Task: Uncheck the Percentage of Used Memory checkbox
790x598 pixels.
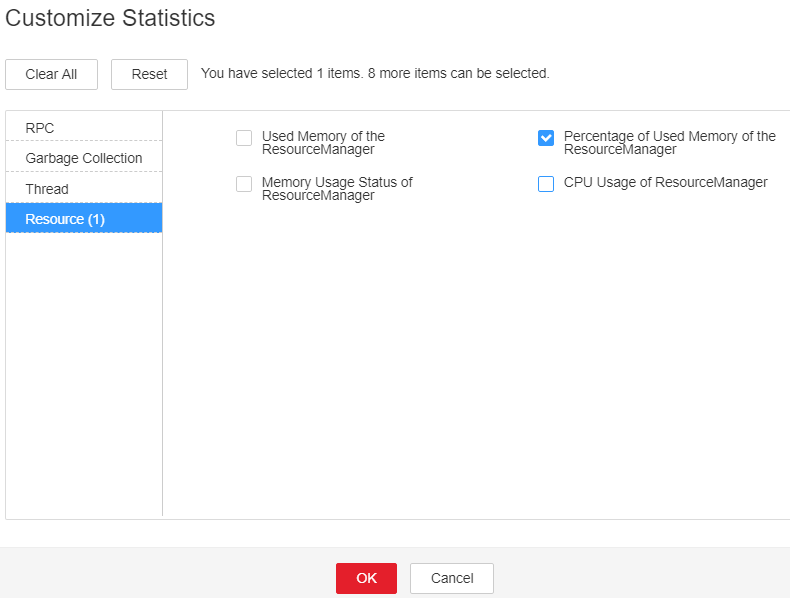Action: tap(546, 138)
